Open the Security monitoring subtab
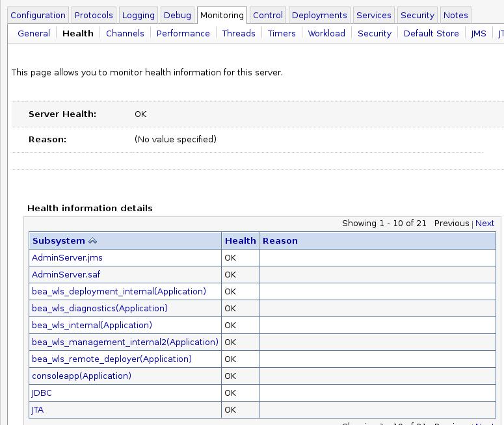The image size is (504, 425). [x=375, y=33]
